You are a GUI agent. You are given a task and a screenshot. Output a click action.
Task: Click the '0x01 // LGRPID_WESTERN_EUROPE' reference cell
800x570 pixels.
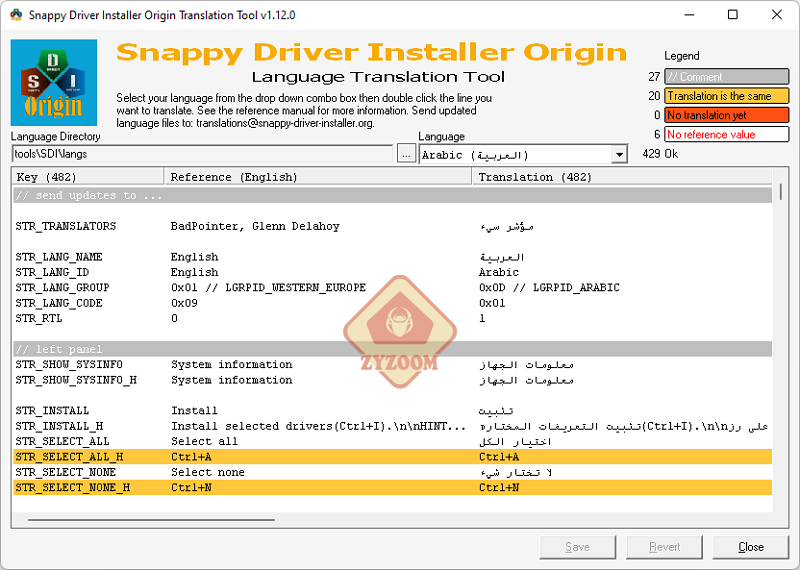(268, 287)
